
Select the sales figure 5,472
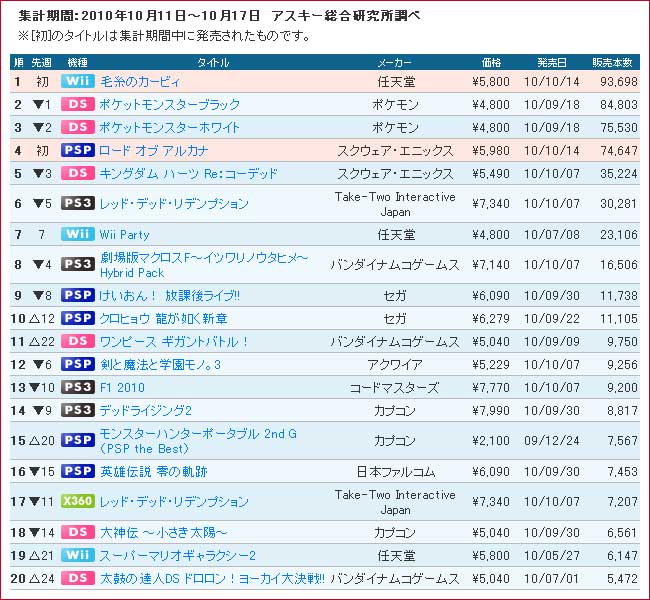coord(622,578)
